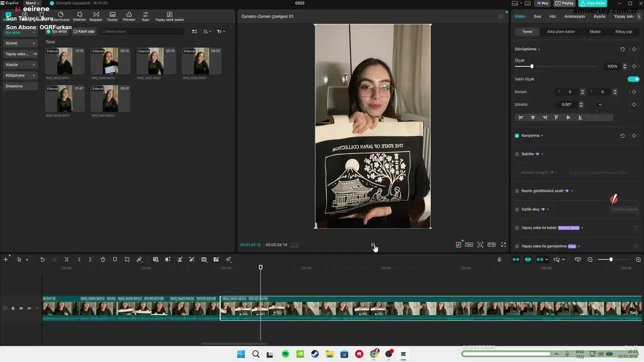Toggle main track magnet

[516, 259]
